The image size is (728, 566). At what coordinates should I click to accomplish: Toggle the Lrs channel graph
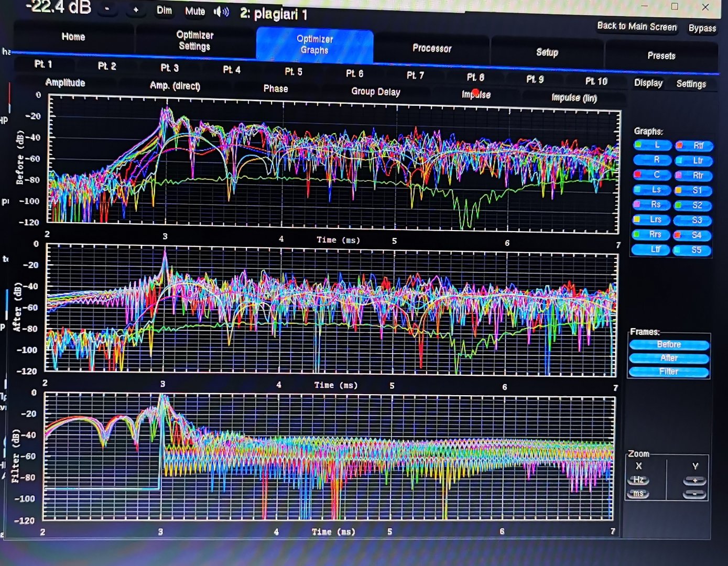[x=651, y=220]
